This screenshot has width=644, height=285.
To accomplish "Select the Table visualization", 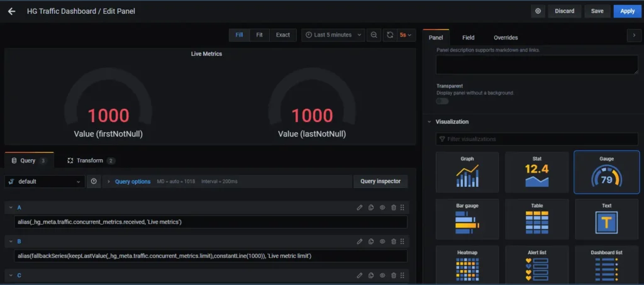I will (x=537, y=220).
